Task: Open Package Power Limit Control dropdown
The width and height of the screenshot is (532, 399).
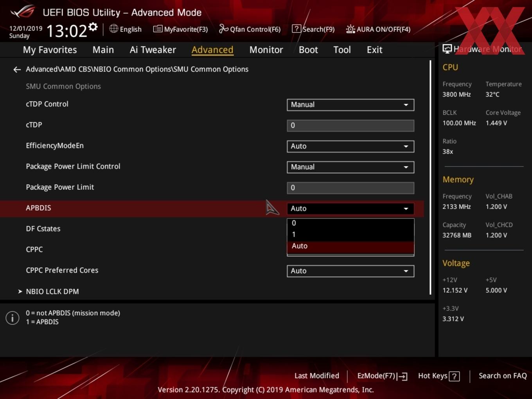Action: [x=350, y=167]
